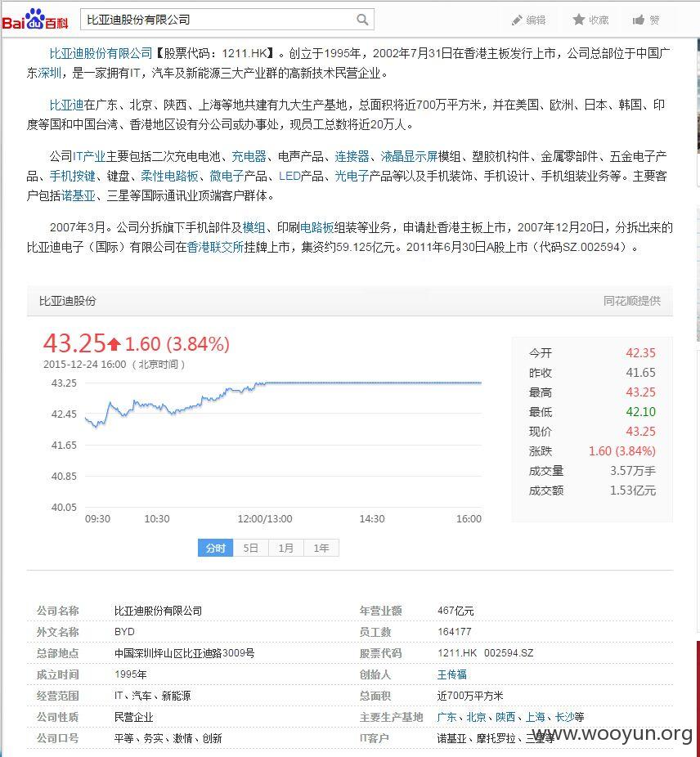Open the 上海 production base link

(x=536, y=717)
